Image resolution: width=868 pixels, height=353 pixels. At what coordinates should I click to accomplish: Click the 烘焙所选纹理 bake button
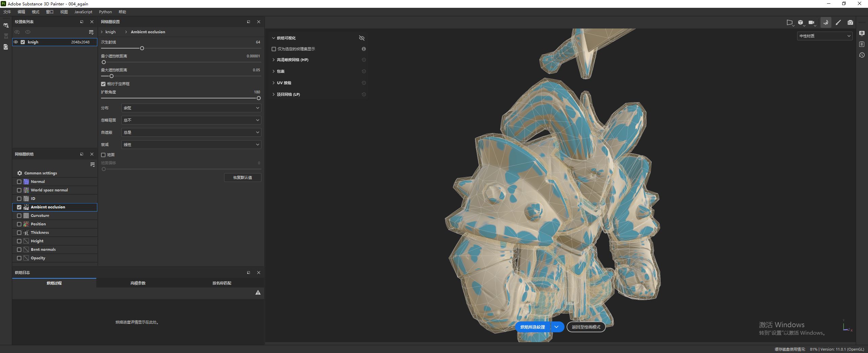coord(533,327)
